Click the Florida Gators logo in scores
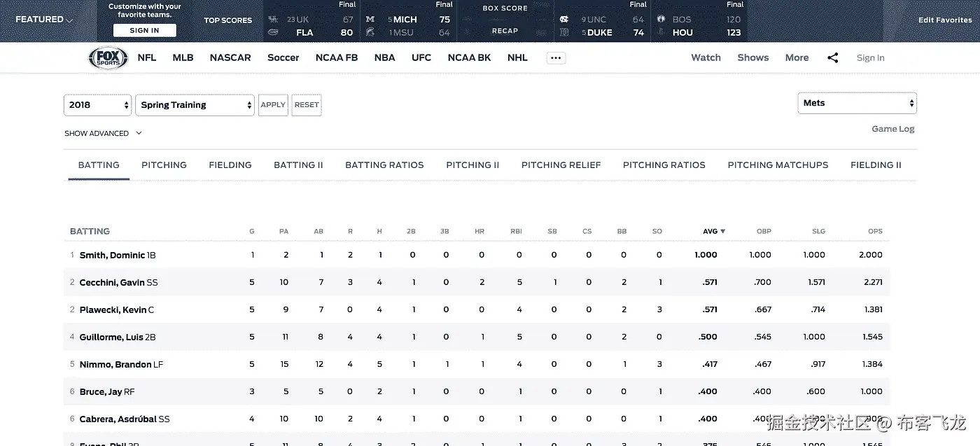 point(273,32)
